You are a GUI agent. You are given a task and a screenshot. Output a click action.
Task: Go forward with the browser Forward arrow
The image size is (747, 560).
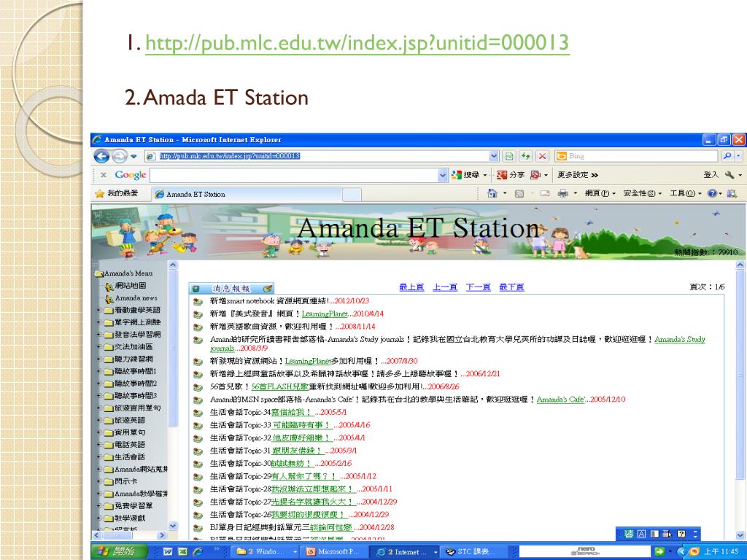[119, 156]
